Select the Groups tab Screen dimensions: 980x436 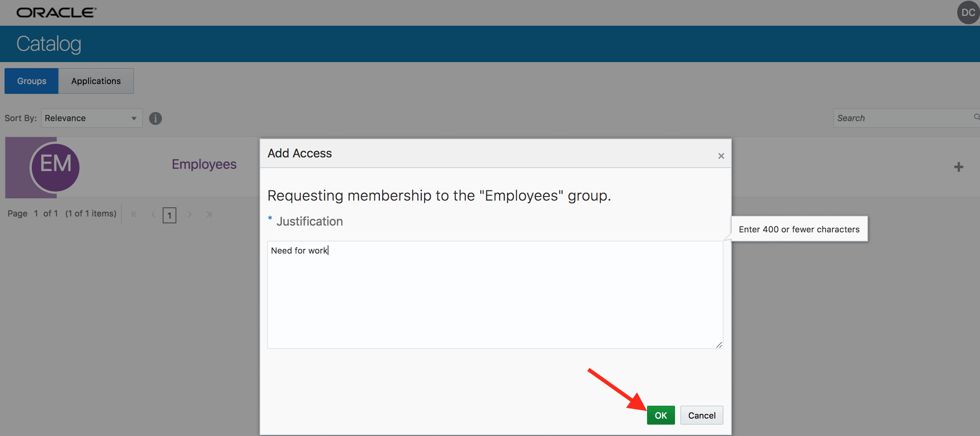[31, 81]
